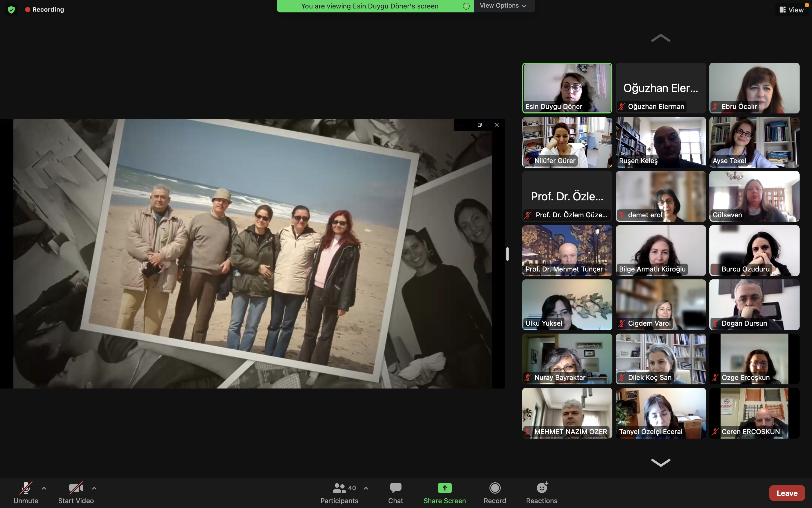Select Ruşen Keleş's video thumbnail
This screenshot has width=812, height=508.
pyautogui.click(x=661, y=142)
